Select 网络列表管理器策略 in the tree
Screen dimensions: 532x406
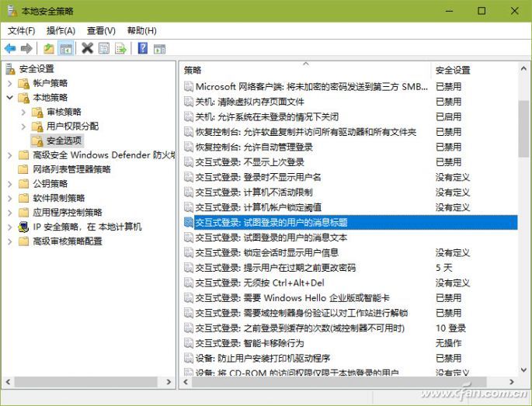click(x=71, y=169)
